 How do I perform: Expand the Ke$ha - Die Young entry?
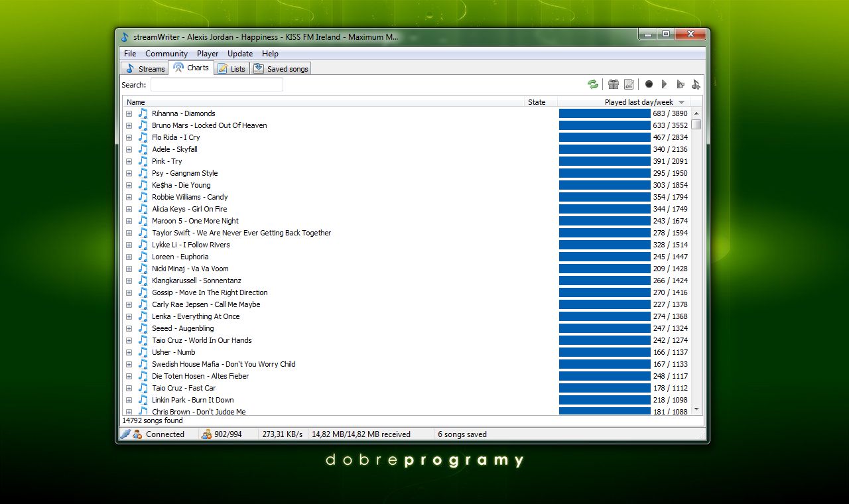point(129,185)
